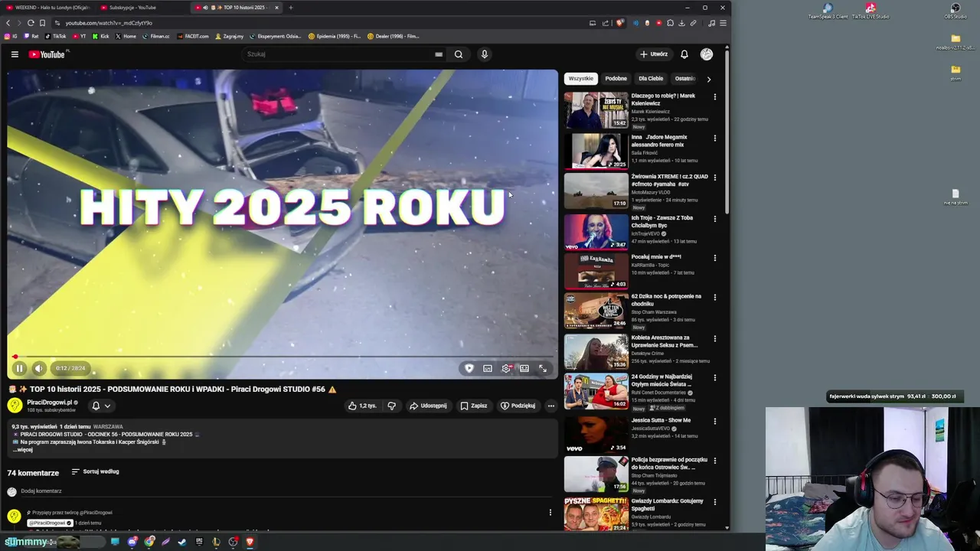Open the Filman.cc bookmark
The width and height of the screenshot is (980, 551).
pyautogui.click(x=155, y=36)
